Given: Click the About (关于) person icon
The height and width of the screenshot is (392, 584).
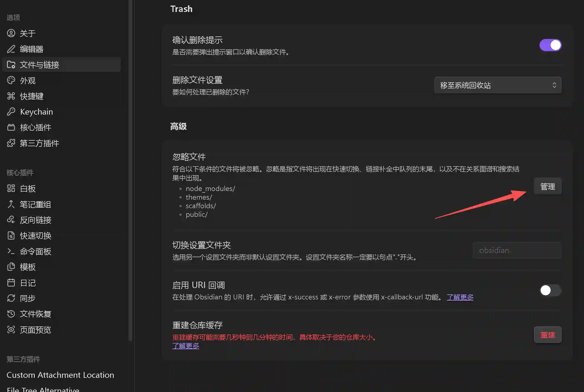Looking at the screenshot, I should click(11, 33).
